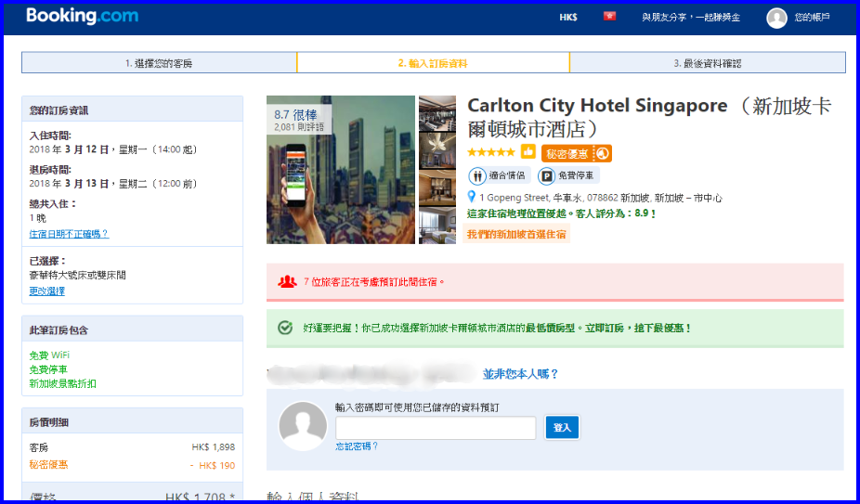Click the 並非您本人嗎？ link
860x504 pixels.
tap(520, 374)
